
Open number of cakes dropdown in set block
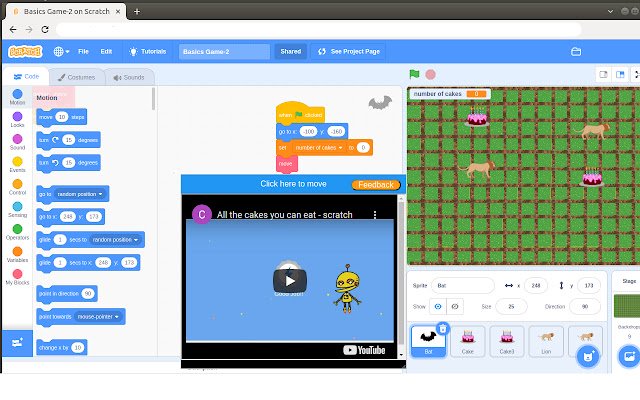pos(319,148)
